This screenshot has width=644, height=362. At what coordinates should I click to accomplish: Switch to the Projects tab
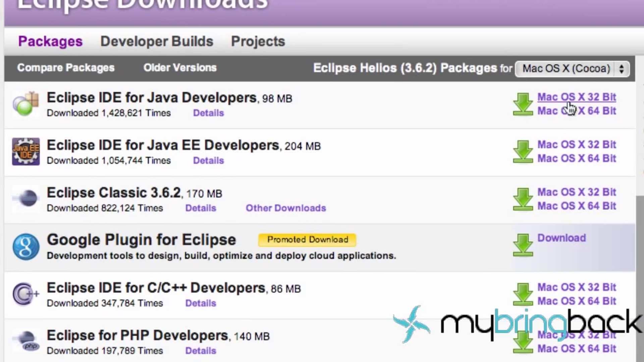tap(258, 41)
